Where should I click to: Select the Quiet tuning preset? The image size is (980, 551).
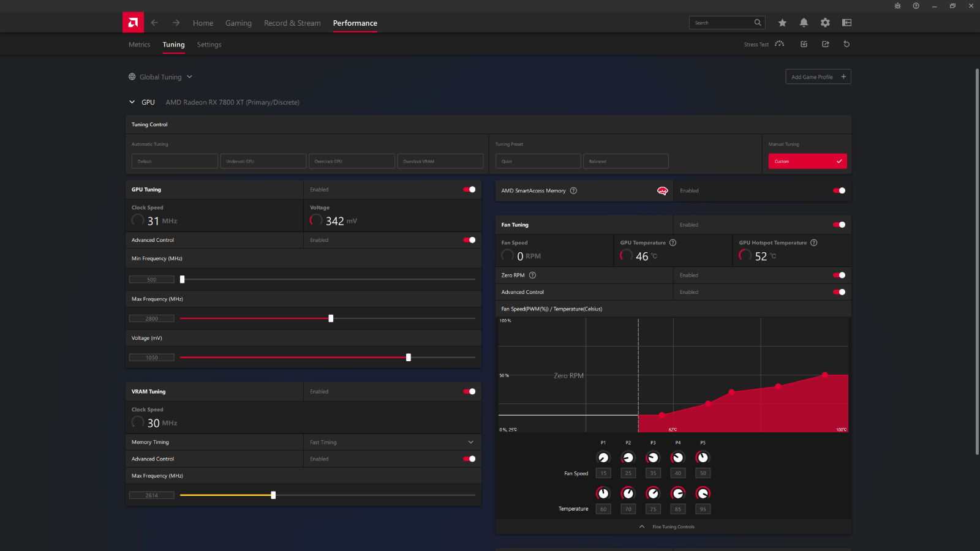point(538,161)
